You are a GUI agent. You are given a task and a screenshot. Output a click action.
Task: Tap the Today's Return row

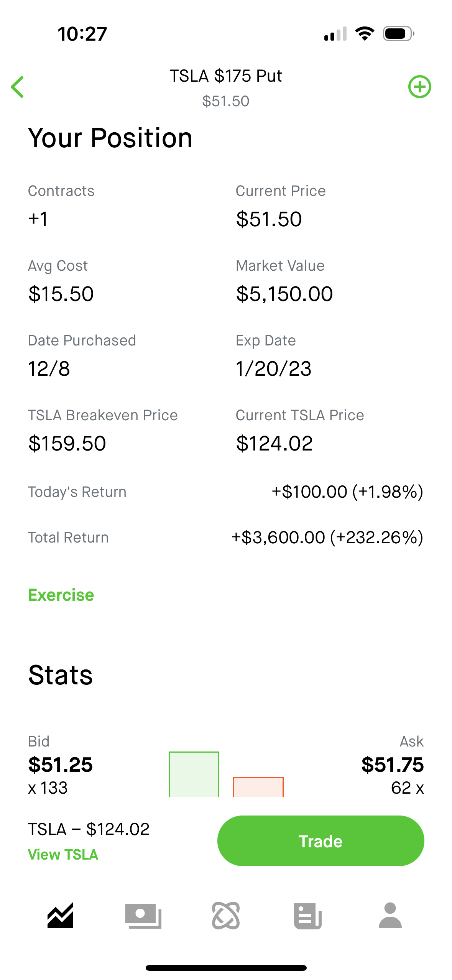tap(226, 492)
